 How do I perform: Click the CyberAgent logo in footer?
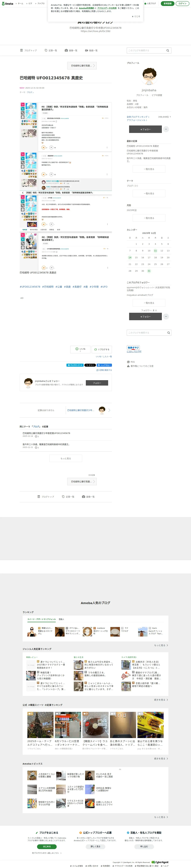click(160, 862)
